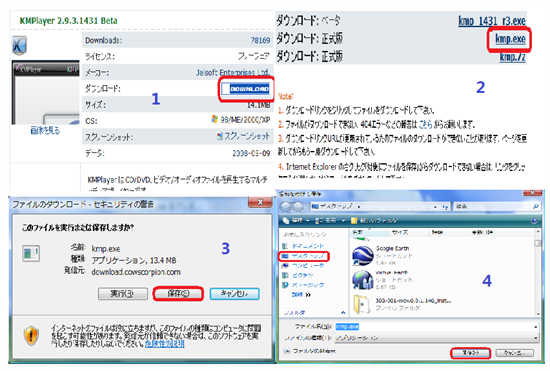Open the KMPlayer screenshot thumbnail preview
This screenshot has height=371, width=550.
point(46,93)
